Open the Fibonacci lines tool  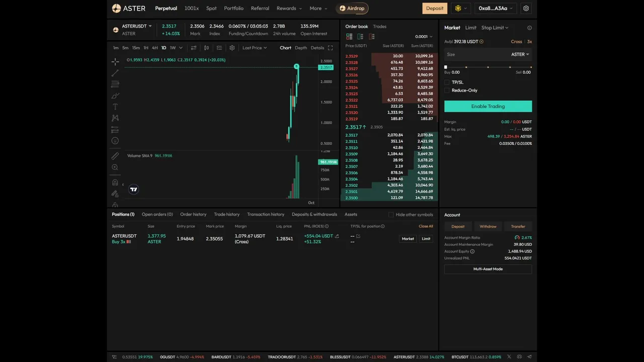[115, 84]
